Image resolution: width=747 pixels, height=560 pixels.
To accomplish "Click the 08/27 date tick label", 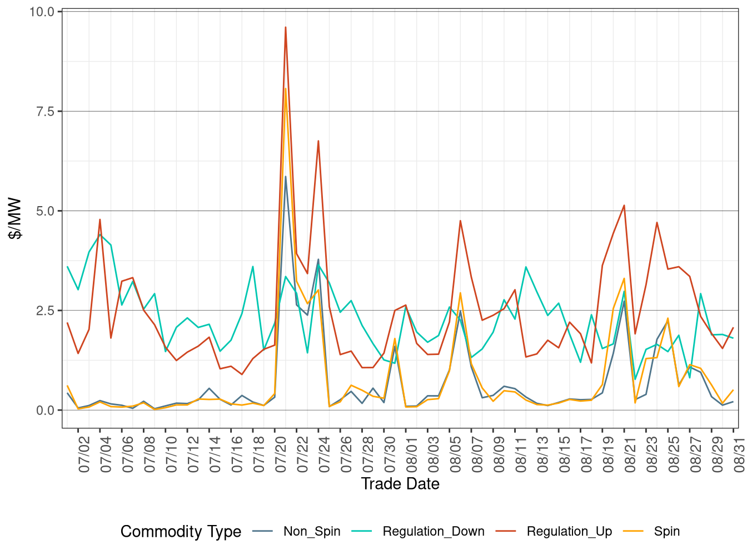I will (696, 454).
